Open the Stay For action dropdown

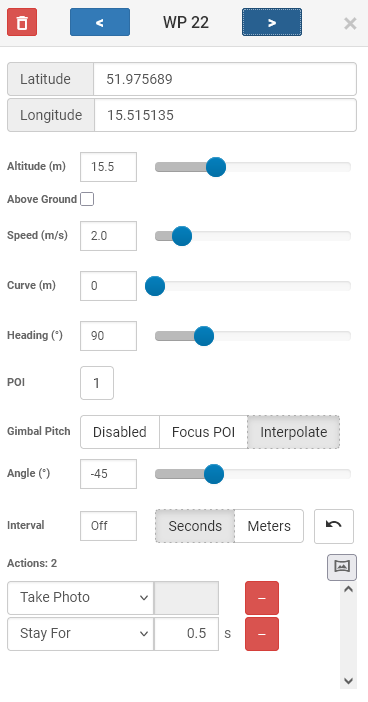(81, 634)
